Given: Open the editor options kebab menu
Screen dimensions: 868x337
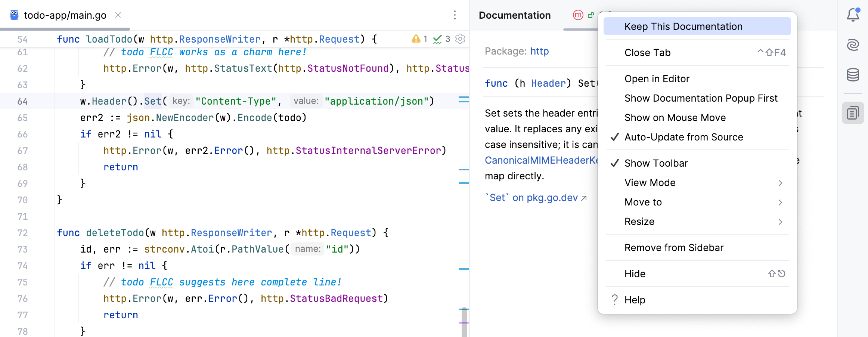Looking at the screenshot, I should click(455, 15).
